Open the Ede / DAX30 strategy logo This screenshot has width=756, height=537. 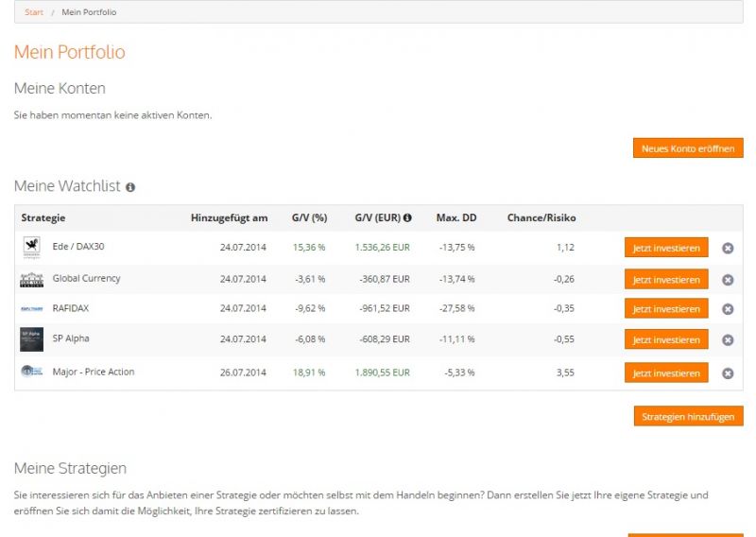31,248
